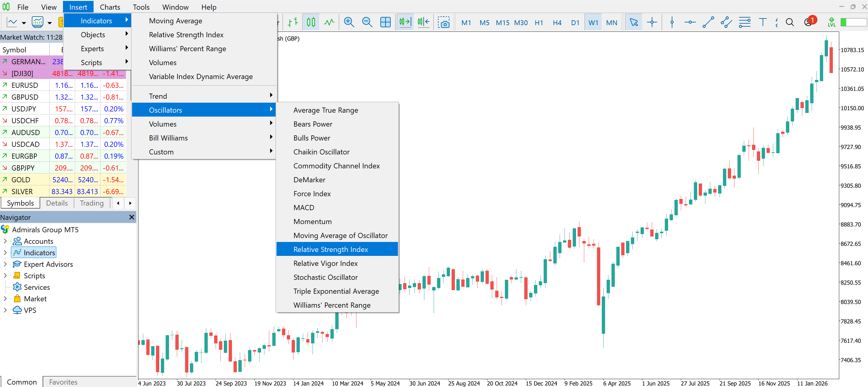Toggle chart shift from right edge
The height and width of the screenshot is (387, 868).
coord(424,23)
